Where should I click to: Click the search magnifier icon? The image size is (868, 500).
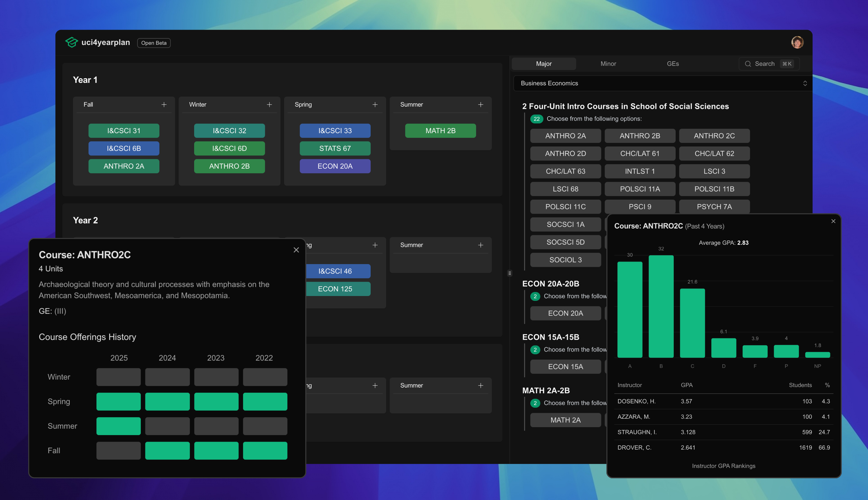748,64
